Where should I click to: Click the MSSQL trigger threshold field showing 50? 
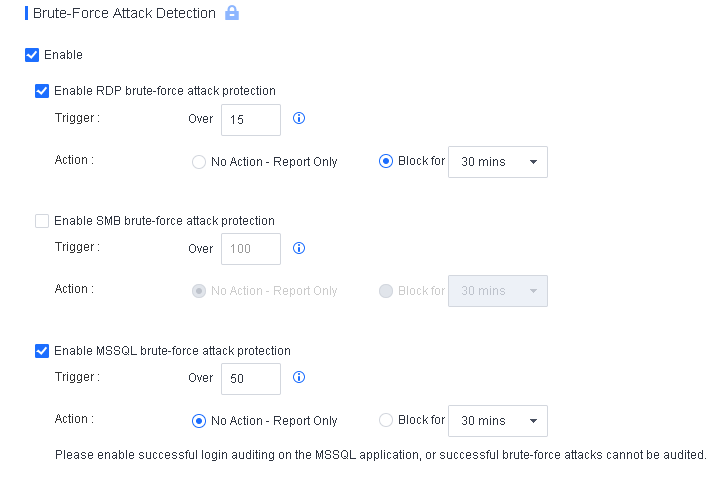coord(250,378)
